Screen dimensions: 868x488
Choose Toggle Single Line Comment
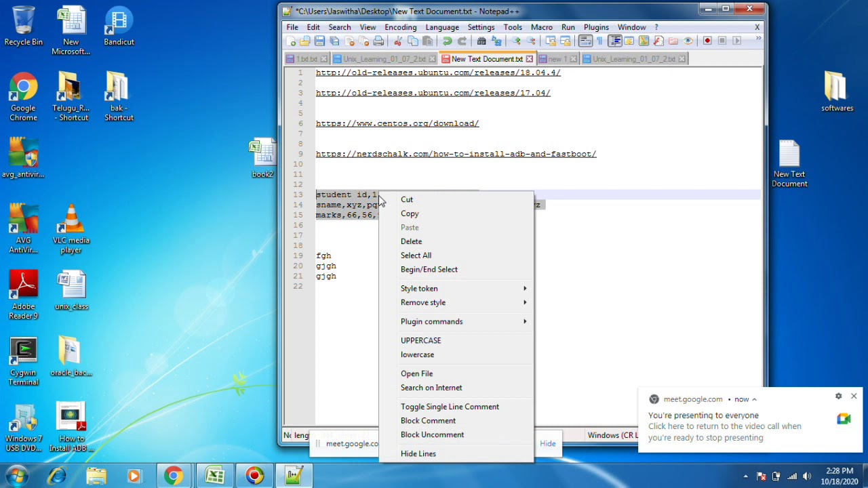(x=450, y=407)
